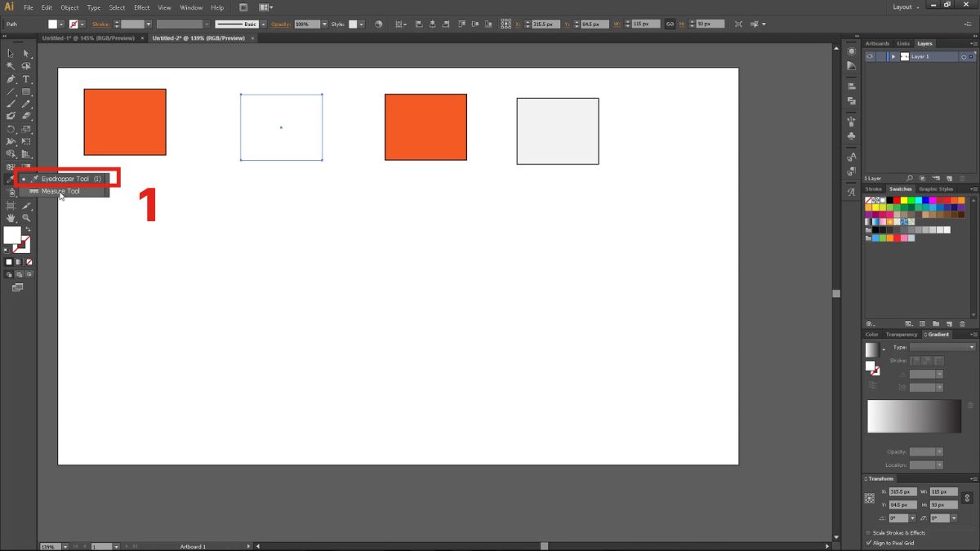Uncheck Align to Pixel Grid

coord(868,543)
